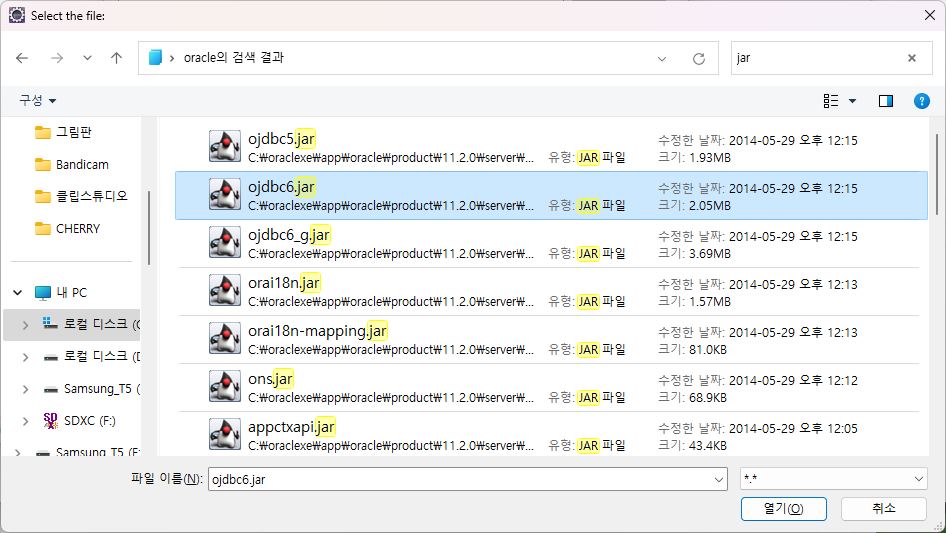Click the ons.jar Java icon
946x533 pixels.
224,386
